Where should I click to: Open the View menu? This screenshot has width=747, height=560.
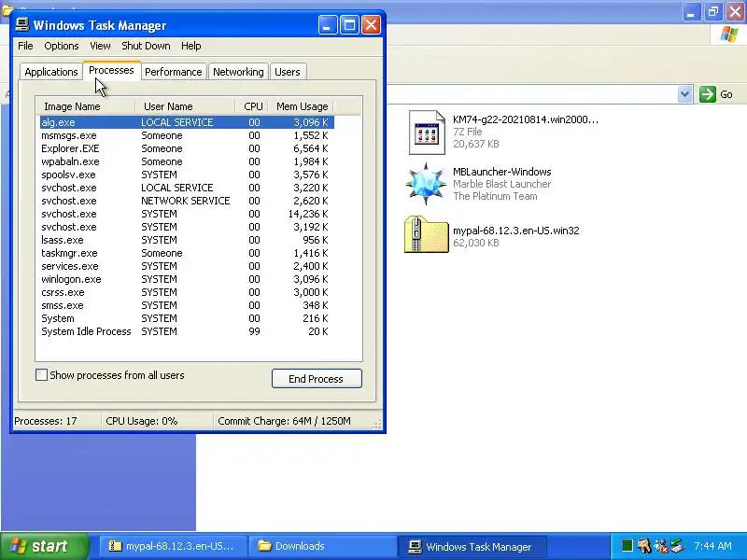point(100,46)
